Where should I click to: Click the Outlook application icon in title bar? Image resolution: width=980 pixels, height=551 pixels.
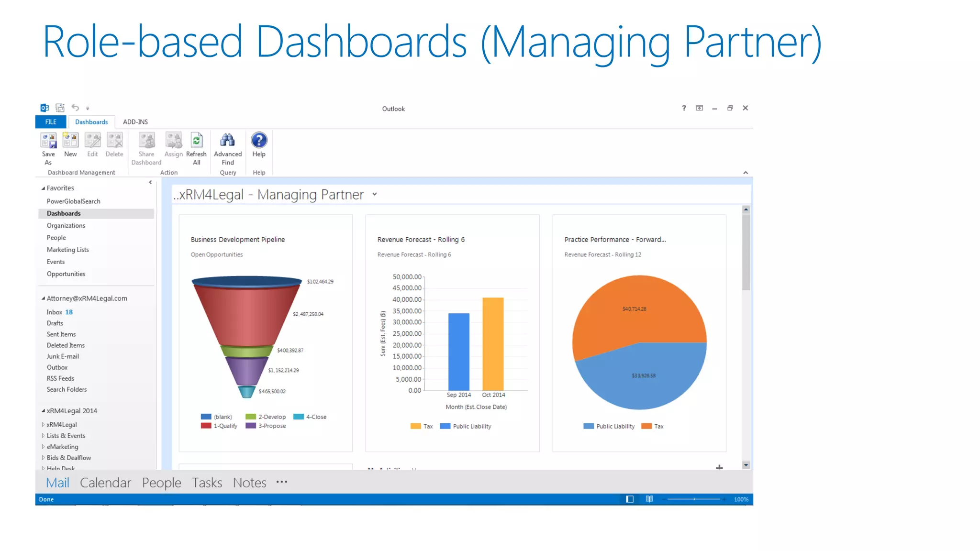(45, 108)
